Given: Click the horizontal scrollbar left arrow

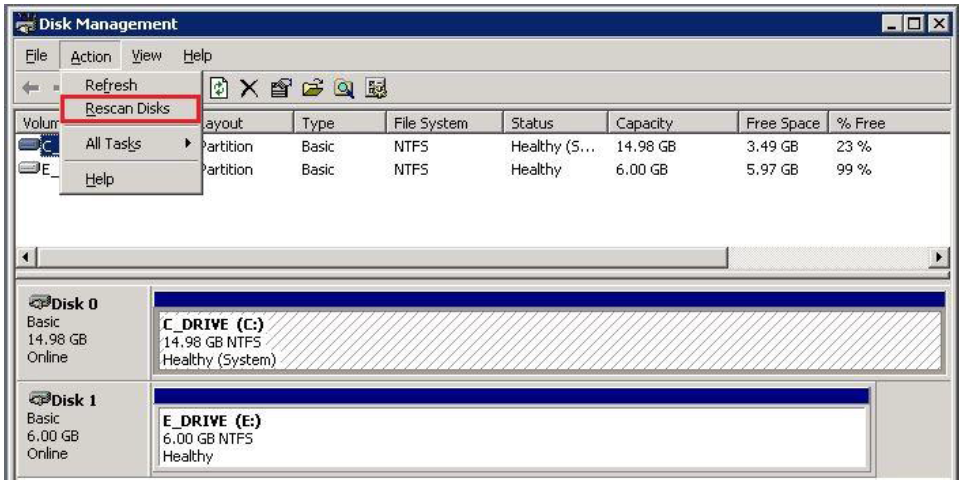Looking at the screenshot, I should click(x=25, y=256).
